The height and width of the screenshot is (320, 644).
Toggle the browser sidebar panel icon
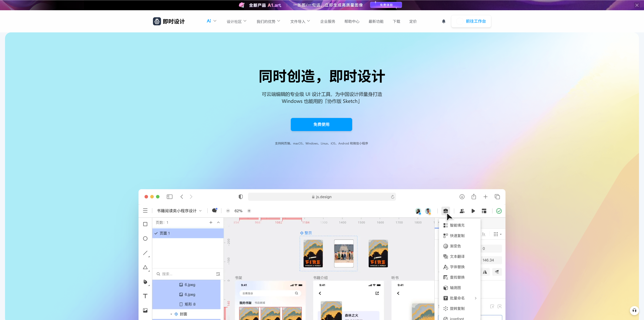170,197
